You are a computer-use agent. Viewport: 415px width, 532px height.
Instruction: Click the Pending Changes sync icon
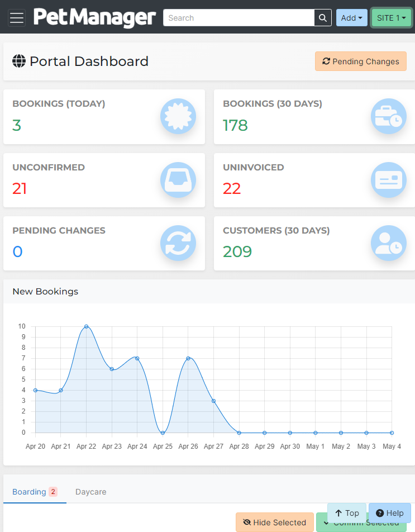pyautogui.click(x=178, y=243)
